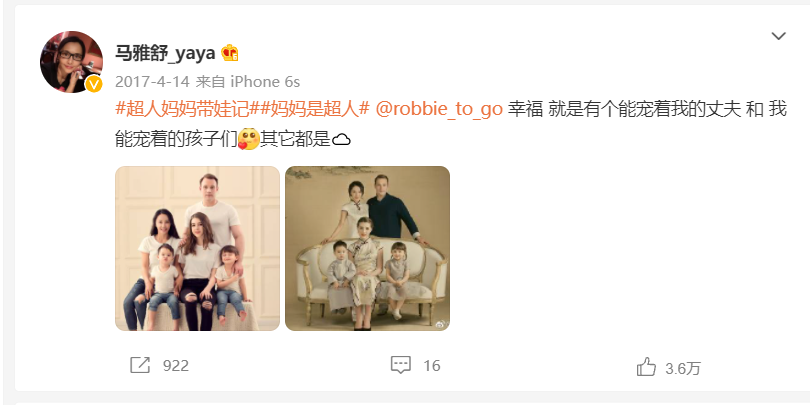
Task: Click the repost share icon
Action: click(x=140, y=365)
